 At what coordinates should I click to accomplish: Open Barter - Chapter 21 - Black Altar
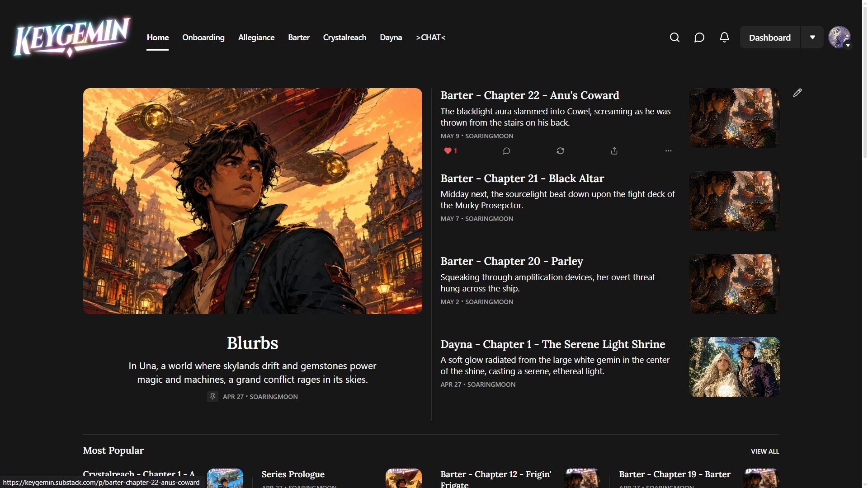[522, 178]
